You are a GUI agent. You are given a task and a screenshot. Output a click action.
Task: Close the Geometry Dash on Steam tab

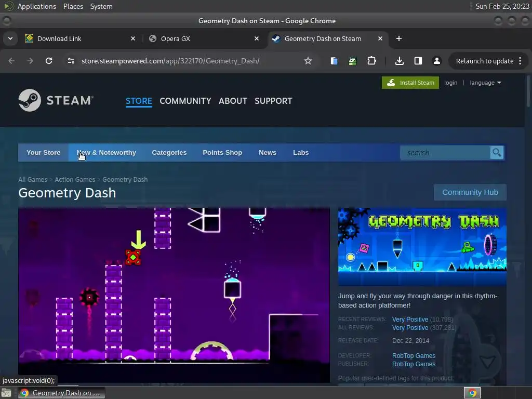point(380,38)
